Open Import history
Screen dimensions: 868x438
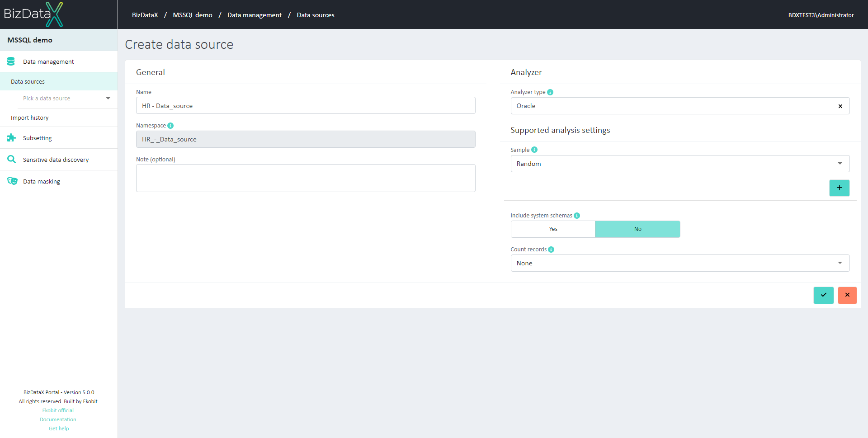pos(59,118)
